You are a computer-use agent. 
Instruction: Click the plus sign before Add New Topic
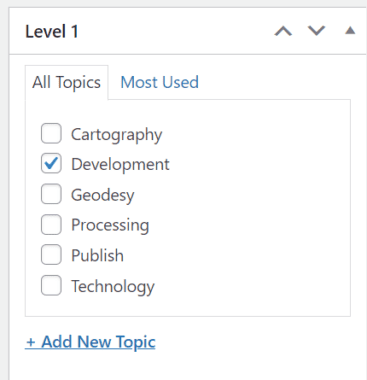point(31,342)
